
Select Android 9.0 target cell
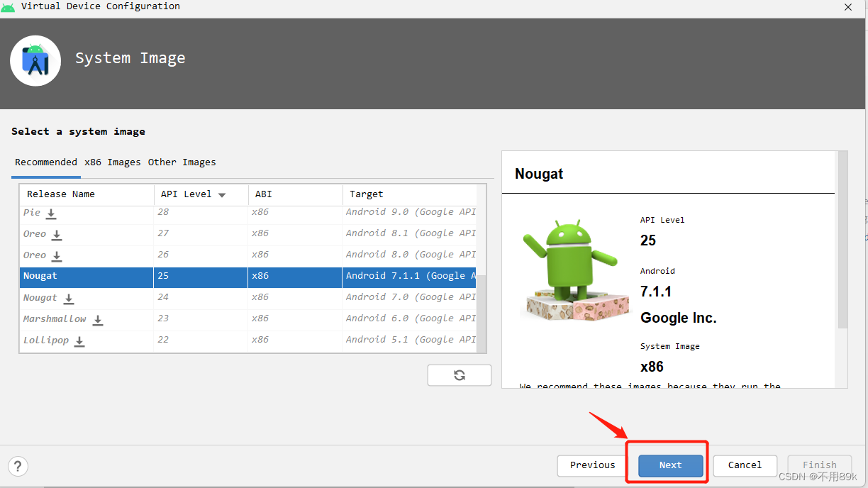tap(411, 212)
